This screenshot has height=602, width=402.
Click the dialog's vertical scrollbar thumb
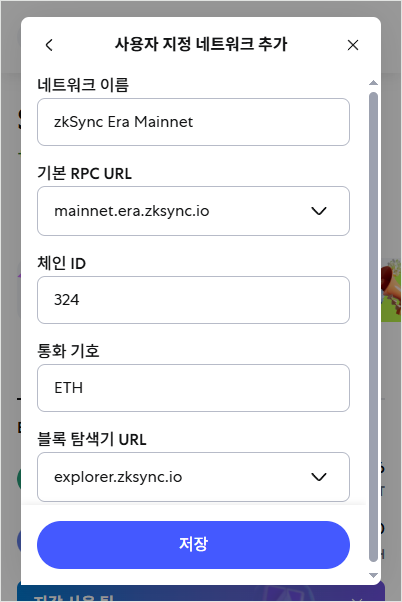coord(373,327)
